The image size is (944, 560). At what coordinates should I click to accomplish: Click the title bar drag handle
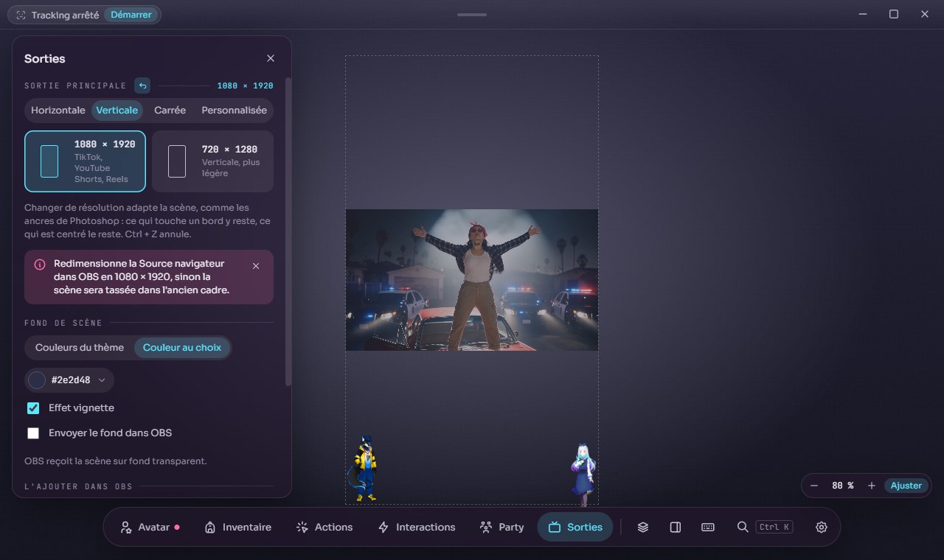click(x=472, y=15)
